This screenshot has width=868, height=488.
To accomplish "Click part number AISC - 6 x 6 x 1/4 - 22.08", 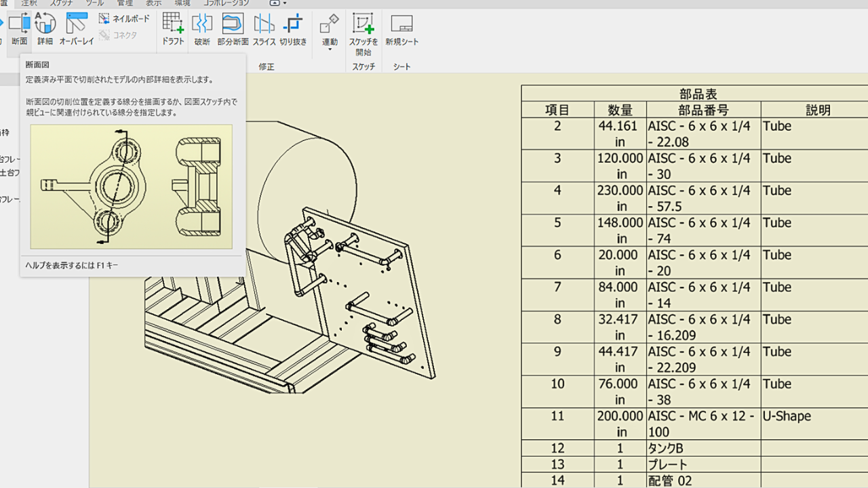I will (x=703, y=134).
